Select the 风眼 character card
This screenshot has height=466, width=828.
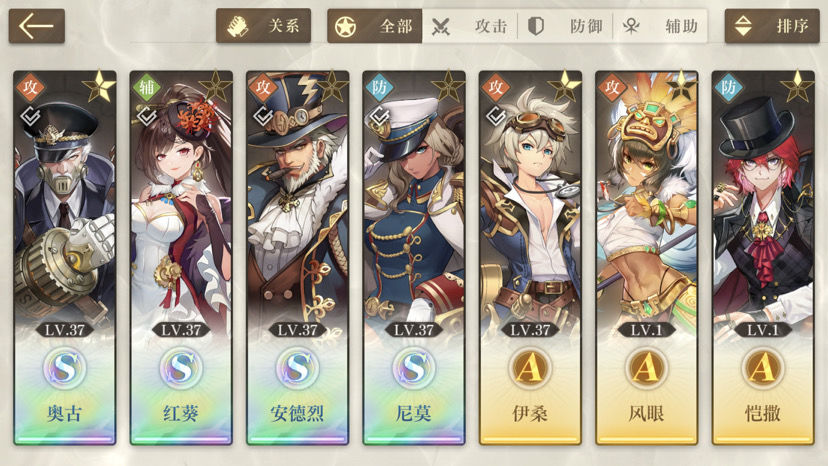[646, 258]
